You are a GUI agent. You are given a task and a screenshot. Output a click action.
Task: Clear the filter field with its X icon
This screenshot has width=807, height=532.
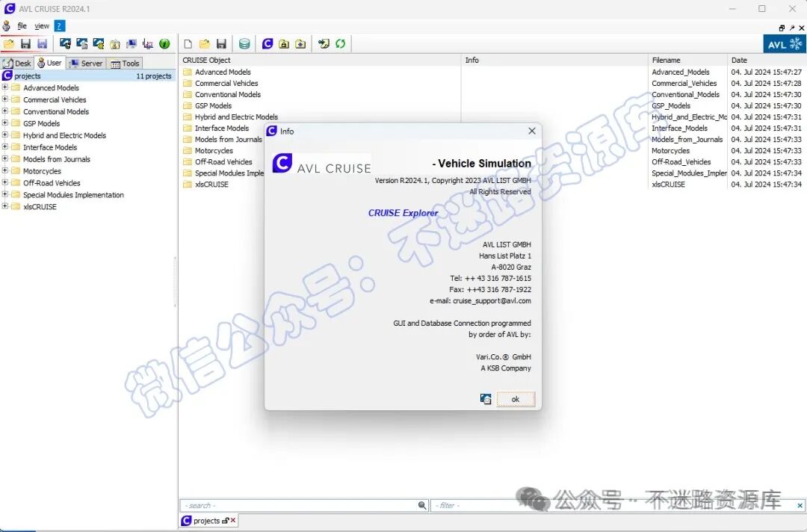click(800, 505)
